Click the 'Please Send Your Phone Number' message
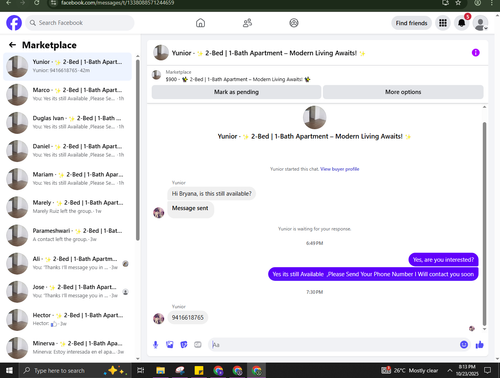The height and width of the screenshot is (378, 500). tap(373, 274)
